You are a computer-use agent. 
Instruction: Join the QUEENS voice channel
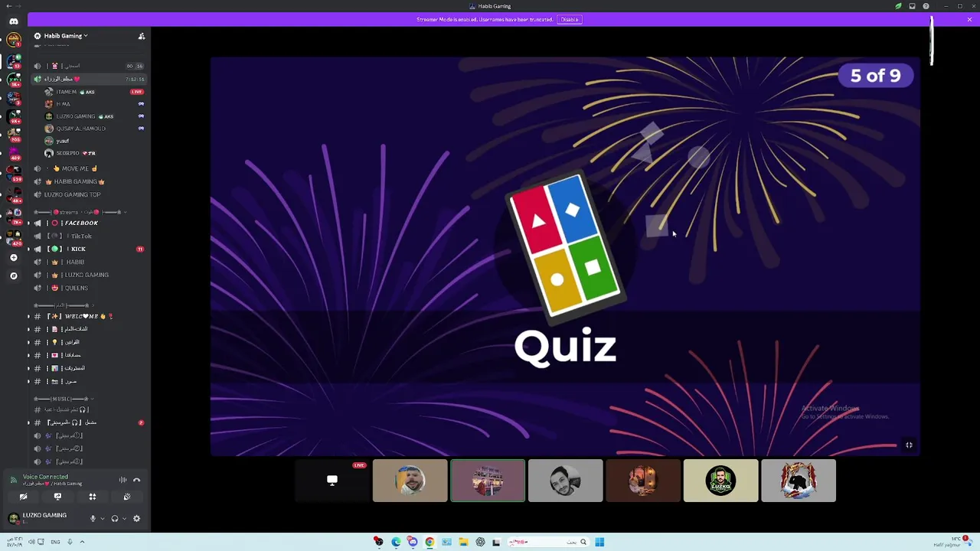pos(75,288)
